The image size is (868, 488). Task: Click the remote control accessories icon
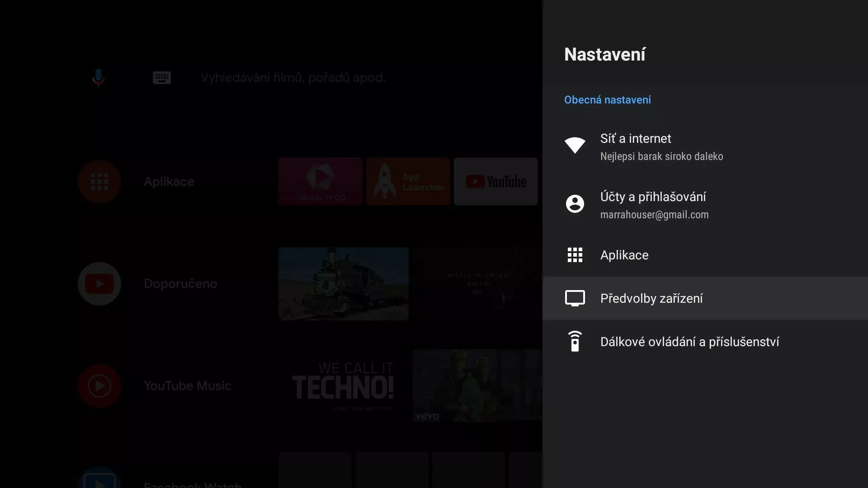[575, 342]
